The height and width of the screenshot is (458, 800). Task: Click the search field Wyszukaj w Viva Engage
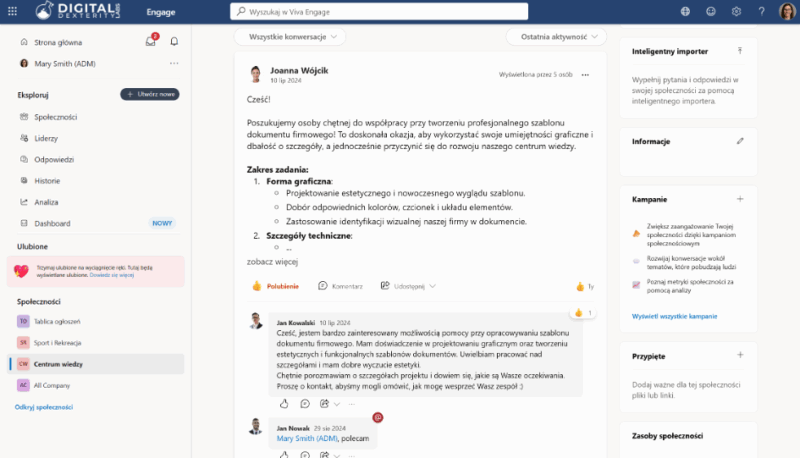point(379,11)
